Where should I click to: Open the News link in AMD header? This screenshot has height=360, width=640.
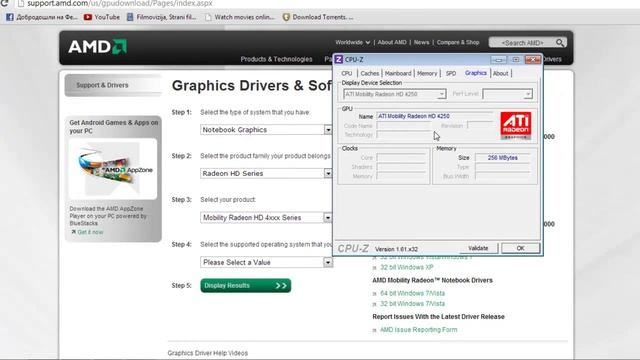(421, 42)
